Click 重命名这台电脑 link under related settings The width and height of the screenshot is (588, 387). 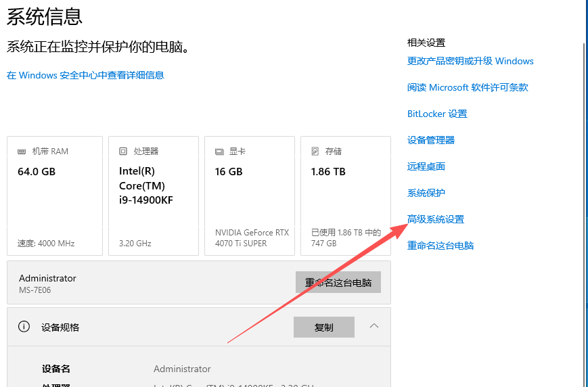(x=440, y=246)
